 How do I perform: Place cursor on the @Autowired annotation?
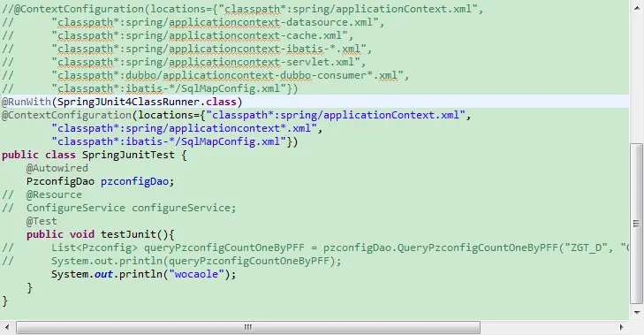[57, 168]
